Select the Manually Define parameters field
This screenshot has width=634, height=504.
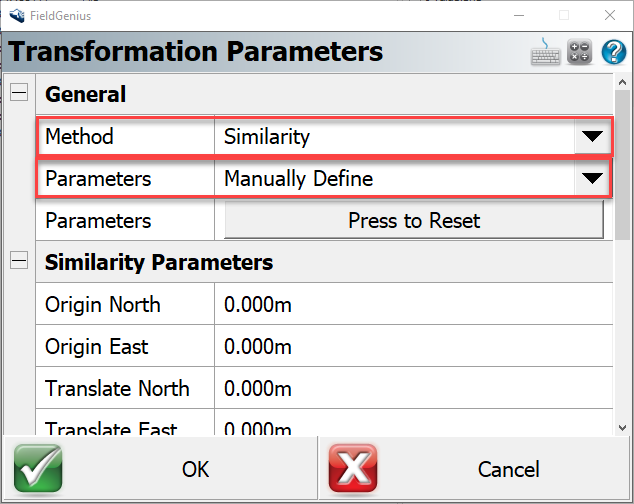pyautogui.click(x=395, y=179)
